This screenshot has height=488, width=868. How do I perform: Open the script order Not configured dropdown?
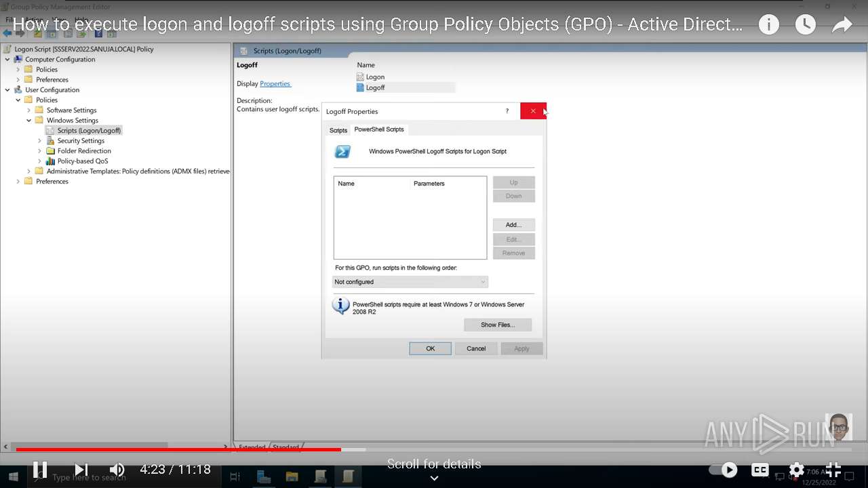(410, 282)
